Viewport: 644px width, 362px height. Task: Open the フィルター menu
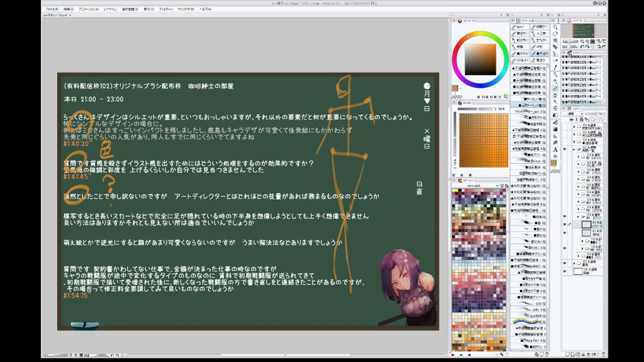point(166,9)
